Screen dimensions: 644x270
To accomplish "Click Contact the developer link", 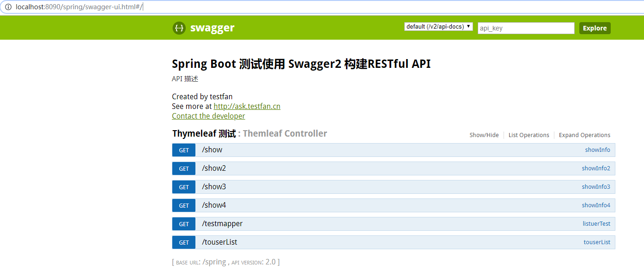I will [208, 116].
